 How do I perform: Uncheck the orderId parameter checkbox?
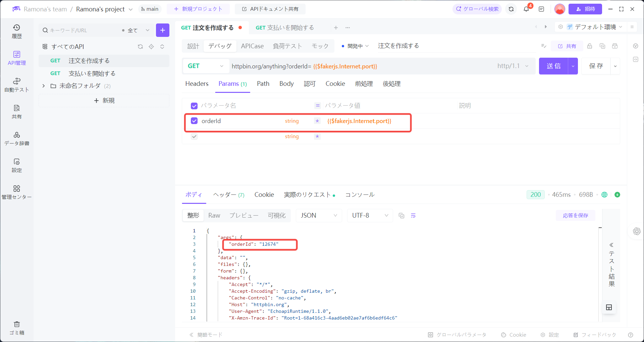194,121
